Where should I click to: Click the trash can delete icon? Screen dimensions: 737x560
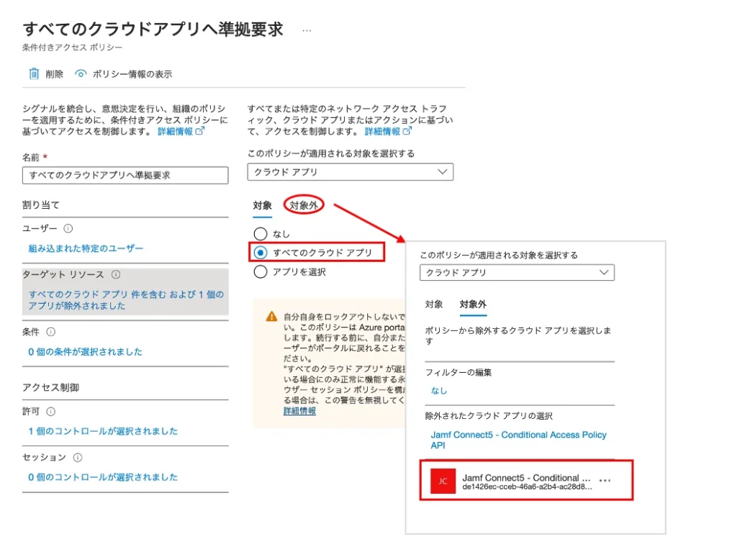[x=33, y=74]
